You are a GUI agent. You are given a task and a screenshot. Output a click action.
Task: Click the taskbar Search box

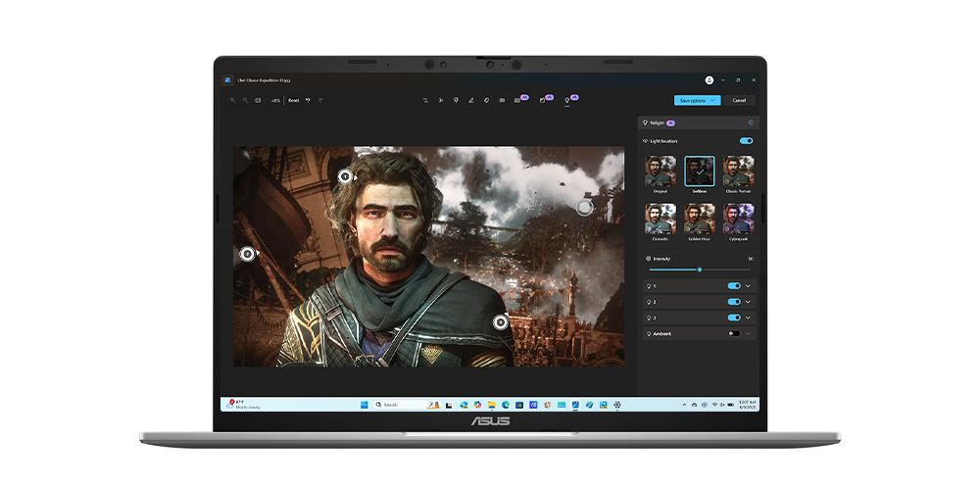(407, 405)
